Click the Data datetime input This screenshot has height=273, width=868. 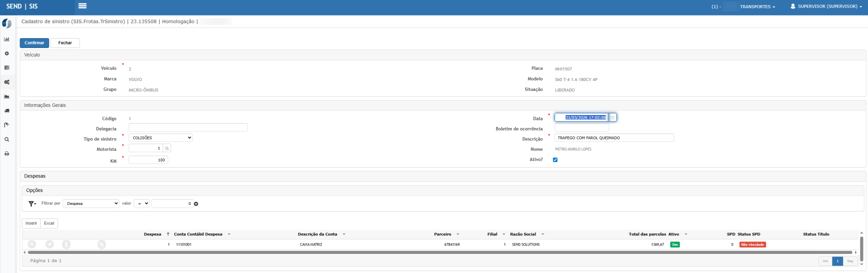[x=582, y=118]
